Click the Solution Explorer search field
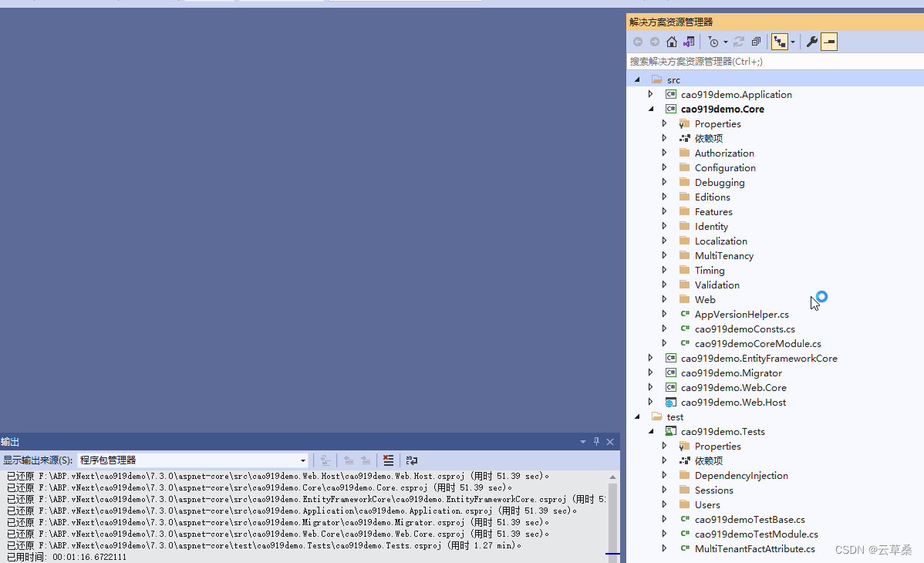Image resolution: width=924 pixels, height=563 pixels. click(x=775, y=61)
